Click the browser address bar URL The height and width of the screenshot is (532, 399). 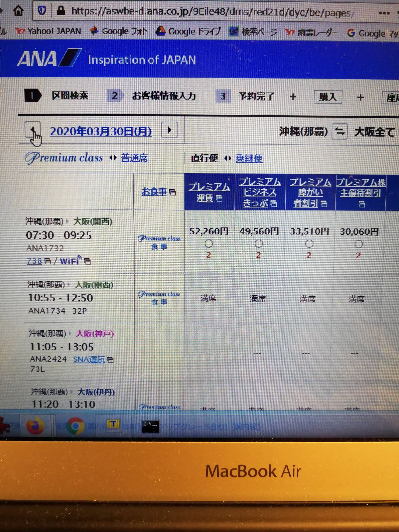point(212,12)
